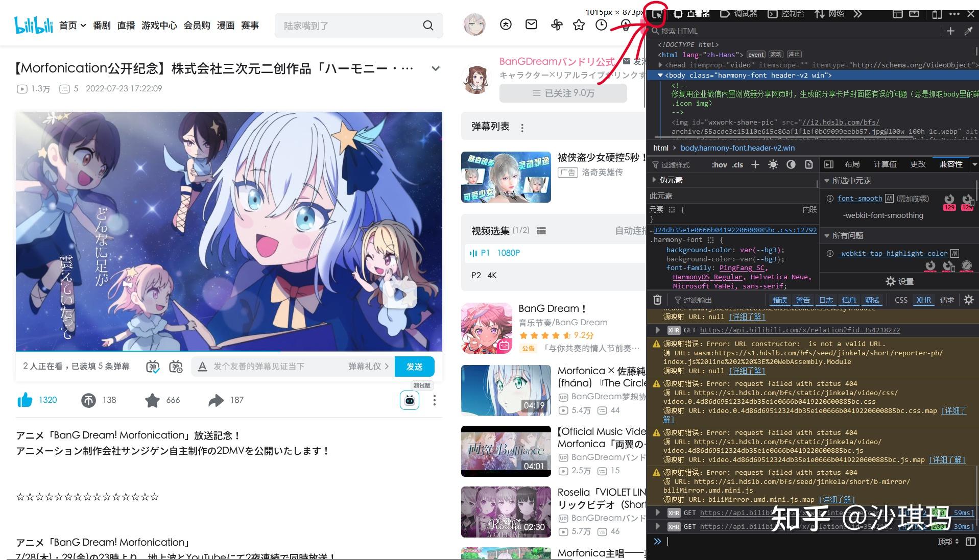Toggle the video selection list view icon

coord(541,231)
